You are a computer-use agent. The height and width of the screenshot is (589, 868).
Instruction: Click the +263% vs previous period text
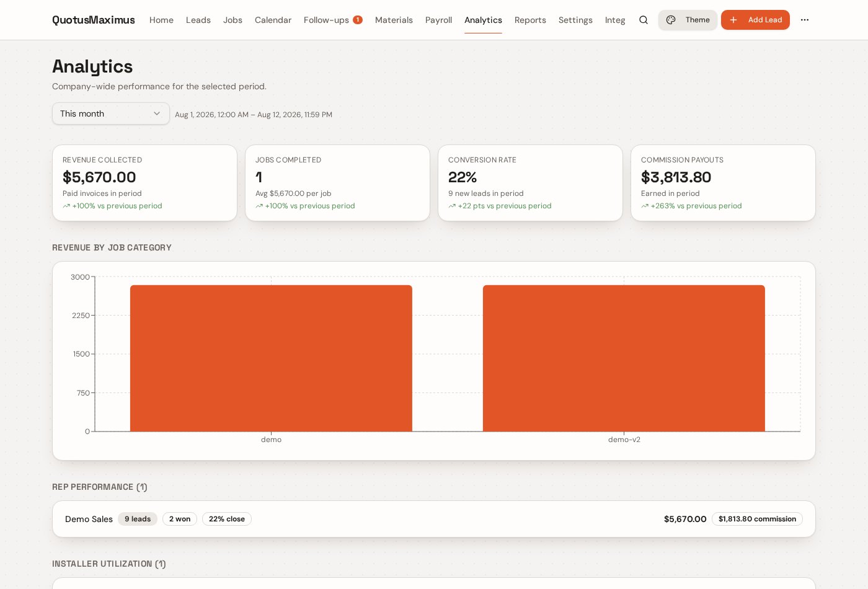coord(696,206)
